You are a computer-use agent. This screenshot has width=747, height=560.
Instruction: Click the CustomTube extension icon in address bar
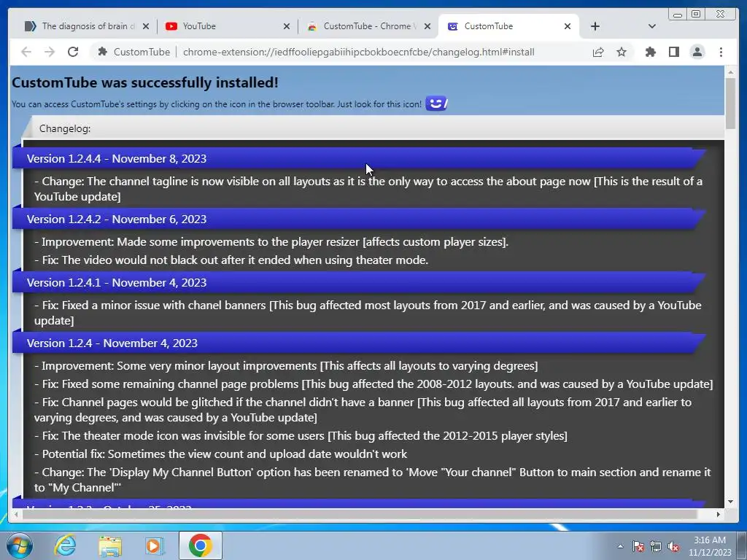tap(102, 52)
